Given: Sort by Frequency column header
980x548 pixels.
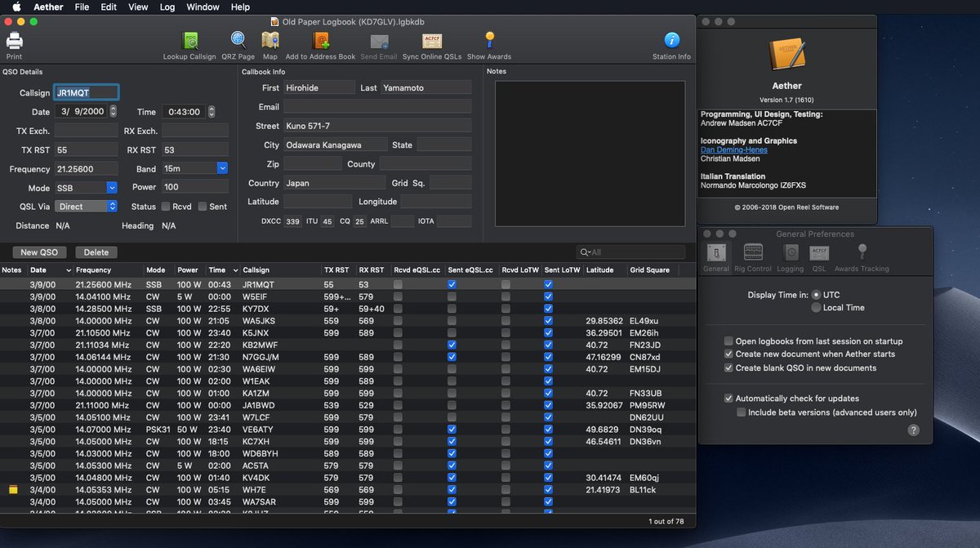Looking at the screenshot, I should point(109,270).
